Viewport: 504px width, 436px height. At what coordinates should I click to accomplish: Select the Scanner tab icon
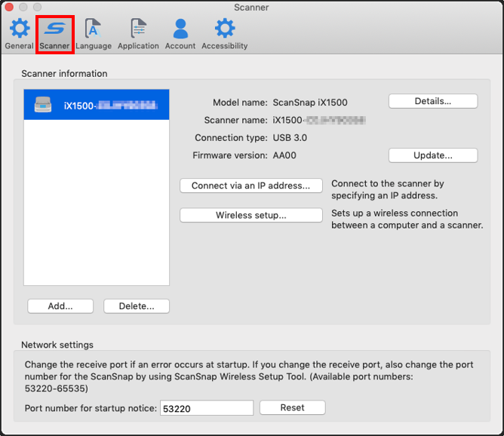(x=54, y=28)
